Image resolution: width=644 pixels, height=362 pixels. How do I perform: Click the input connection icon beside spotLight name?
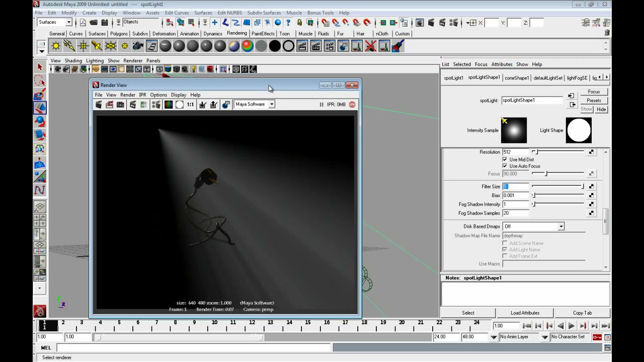point(571,96)
